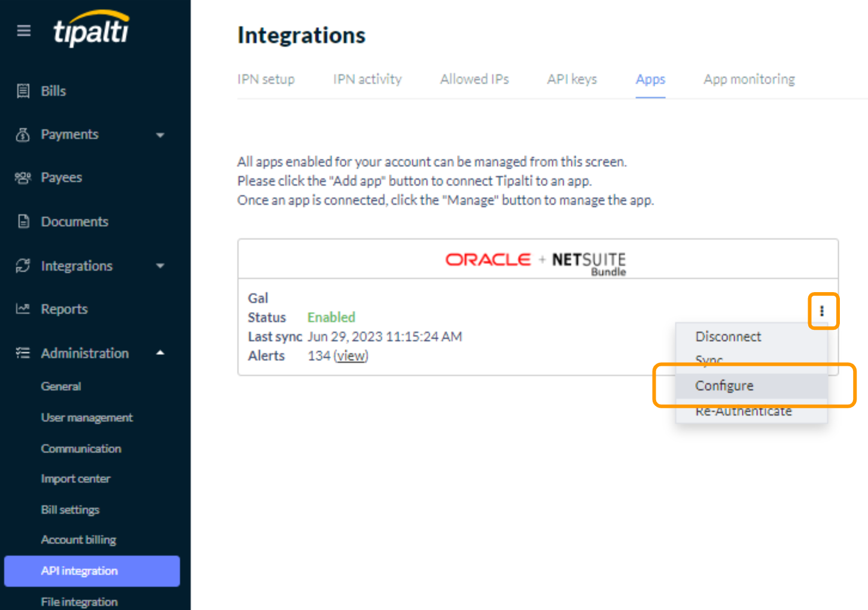
Task: Choose Re-Authenticate from the app menu
Action: 751,412
